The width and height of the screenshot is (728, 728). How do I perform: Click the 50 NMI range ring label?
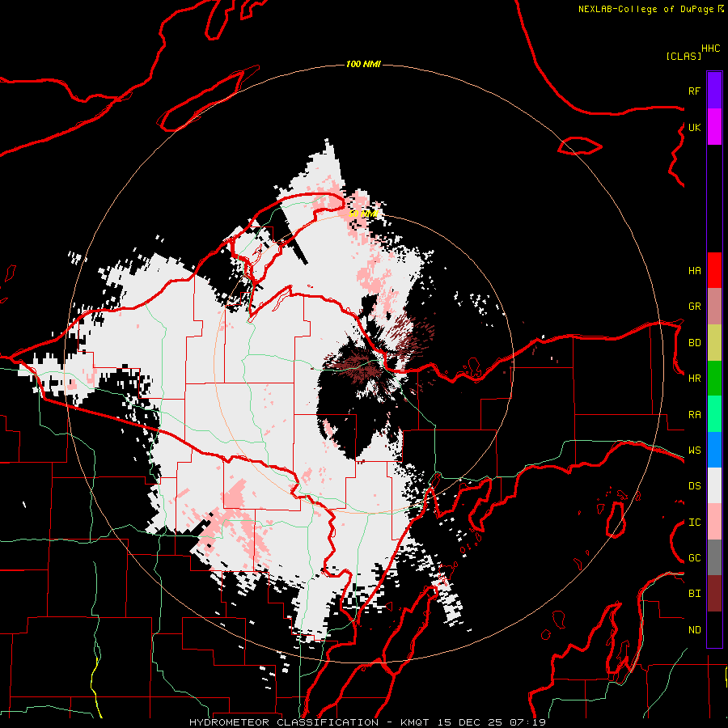(363, 214)
